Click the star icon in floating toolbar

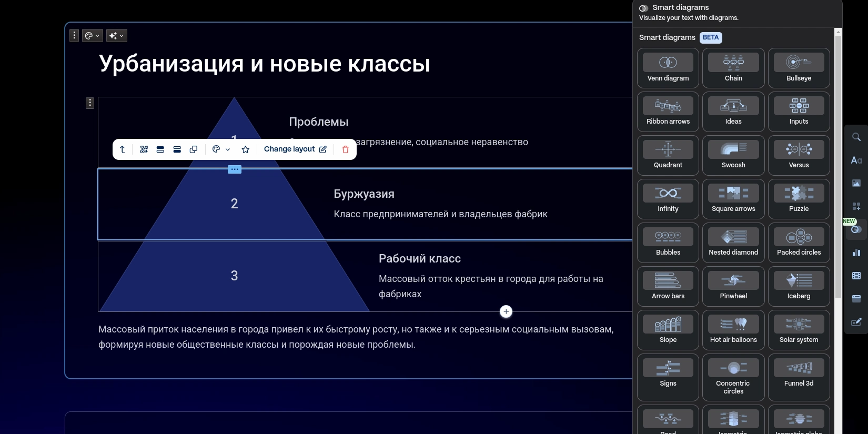tap(245, 149)
